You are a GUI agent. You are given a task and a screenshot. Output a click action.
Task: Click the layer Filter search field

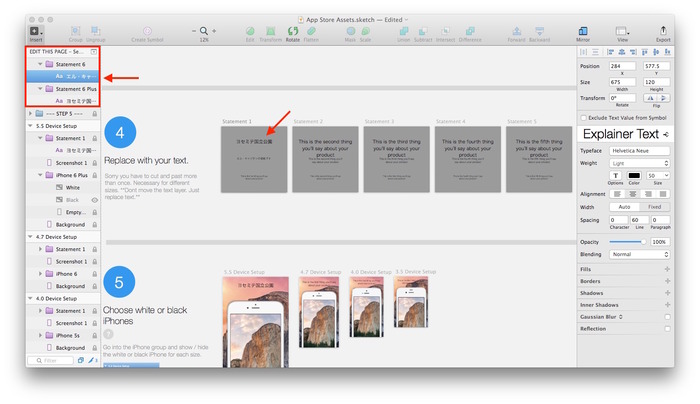point(50,360)
